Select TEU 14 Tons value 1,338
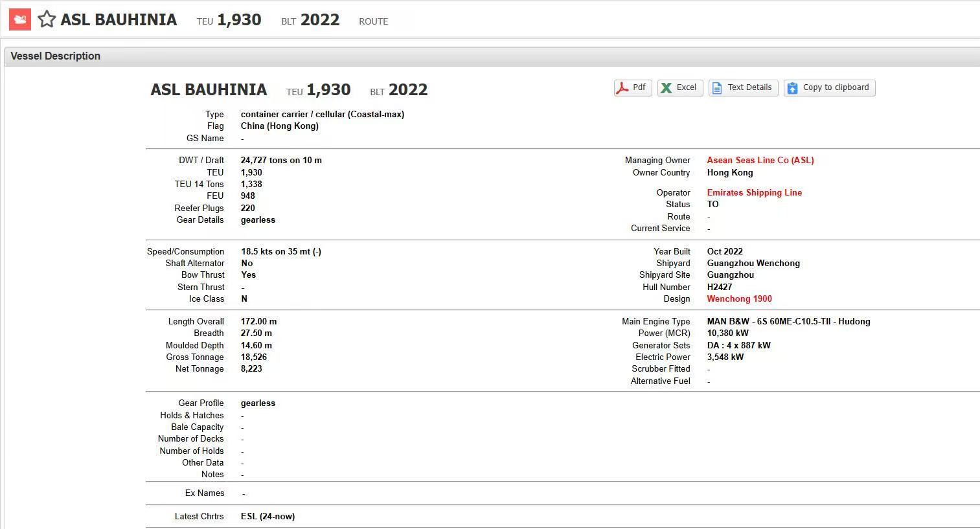The height and width of the screenshot is (529, 980). 251,185
